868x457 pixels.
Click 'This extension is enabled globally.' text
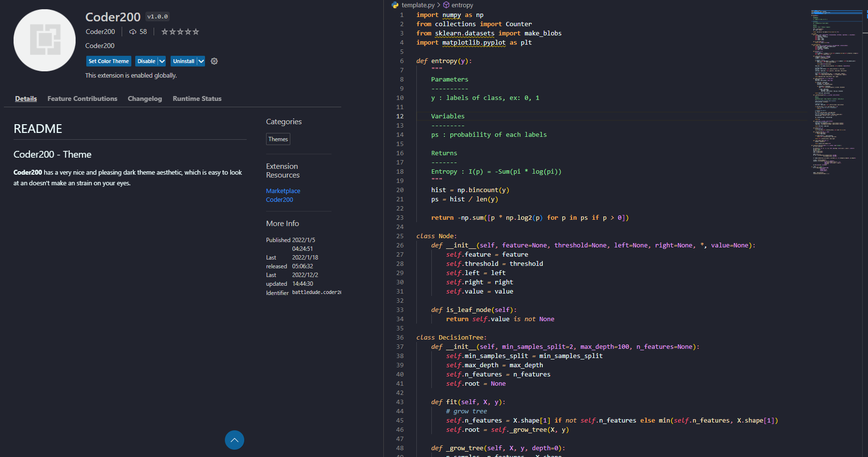(x=131, y=76)
